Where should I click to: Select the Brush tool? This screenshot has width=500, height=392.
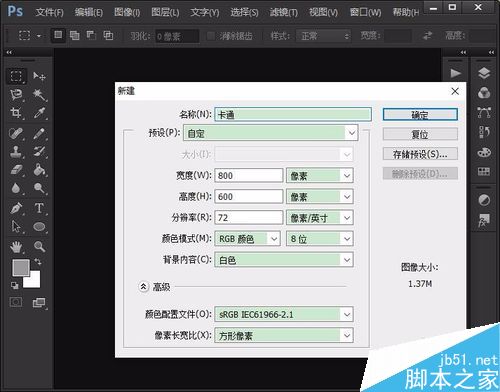pos(39,134)
